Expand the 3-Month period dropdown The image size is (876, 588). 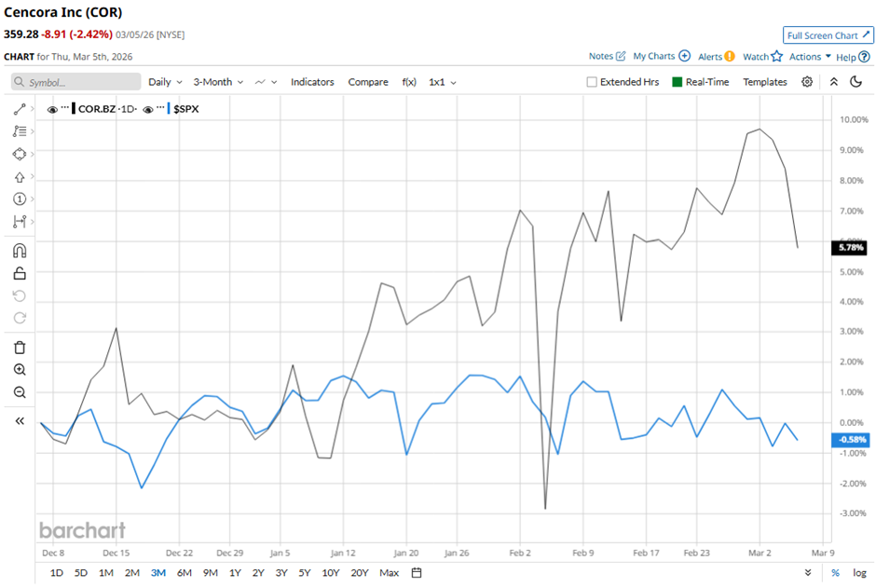click(x=218, y=82)
